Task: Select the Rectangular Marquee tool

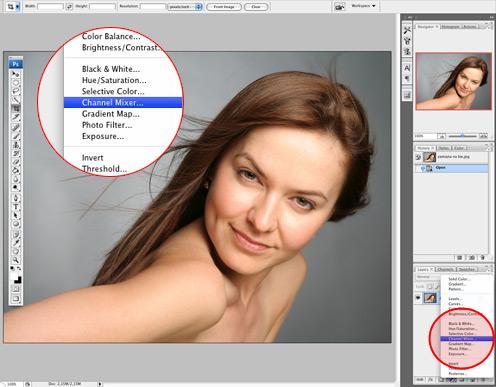Action: coord(15,82)
